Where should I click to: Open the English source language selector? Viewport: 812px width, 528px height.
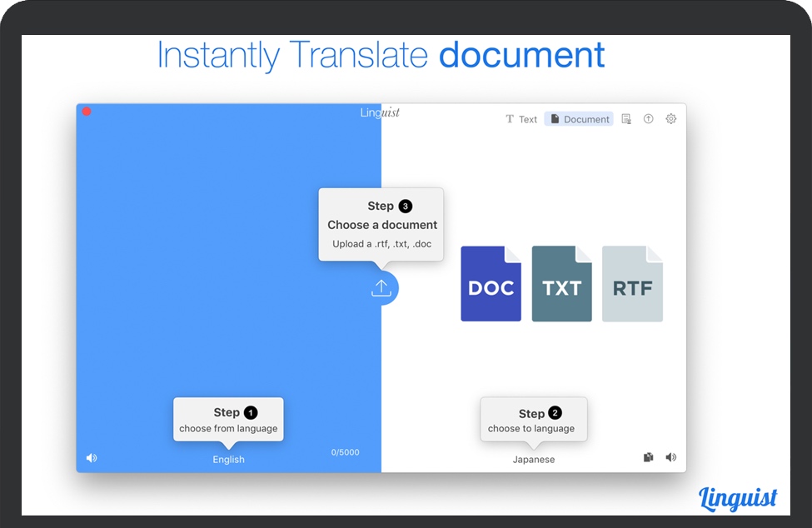point(228,460)
